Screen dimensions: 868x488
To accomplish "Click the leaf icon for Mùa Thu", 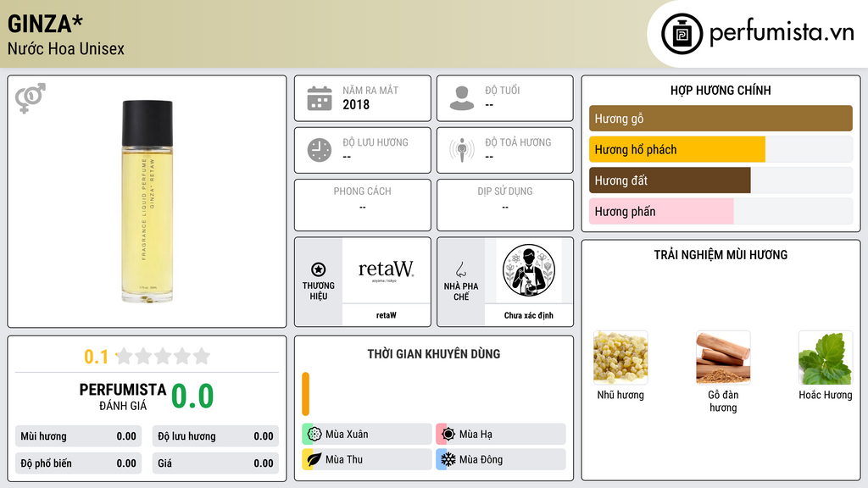I will point(314,459).
